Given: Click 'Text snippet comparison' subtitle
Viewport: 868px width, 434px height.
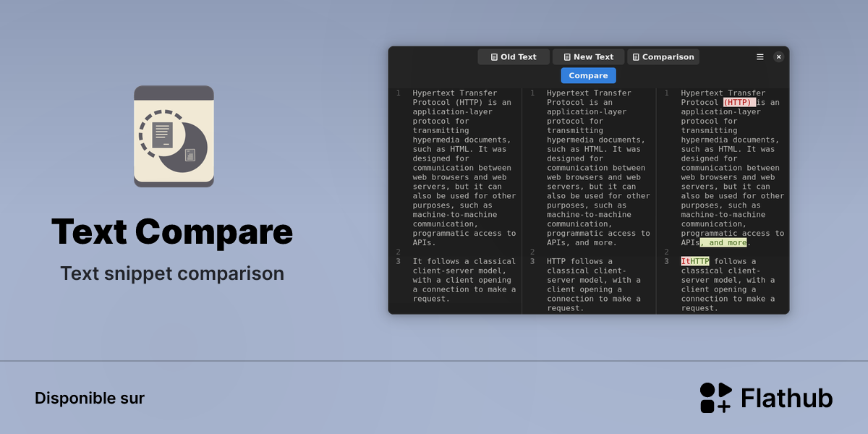Looking at the screenshot, I should [x=172, y=273].
